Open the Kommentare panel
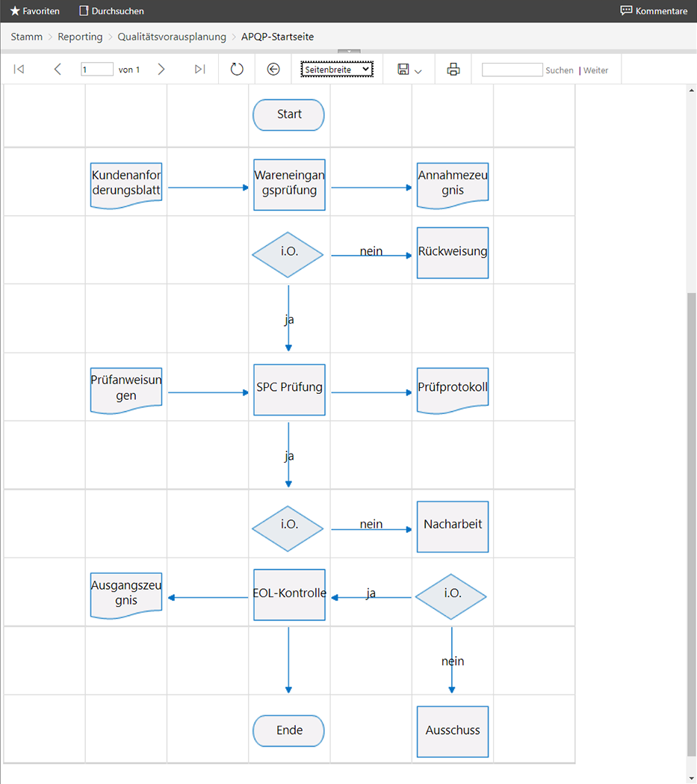The width and height of the screenshot is (697, 784). click(654, 11)
